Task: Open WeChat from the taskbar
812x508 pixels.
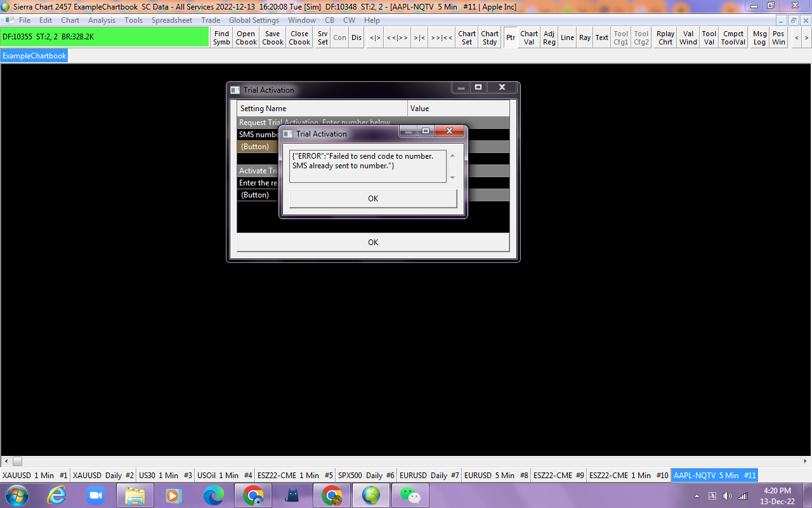Action: pyautogui.click(x=410, y=495)
